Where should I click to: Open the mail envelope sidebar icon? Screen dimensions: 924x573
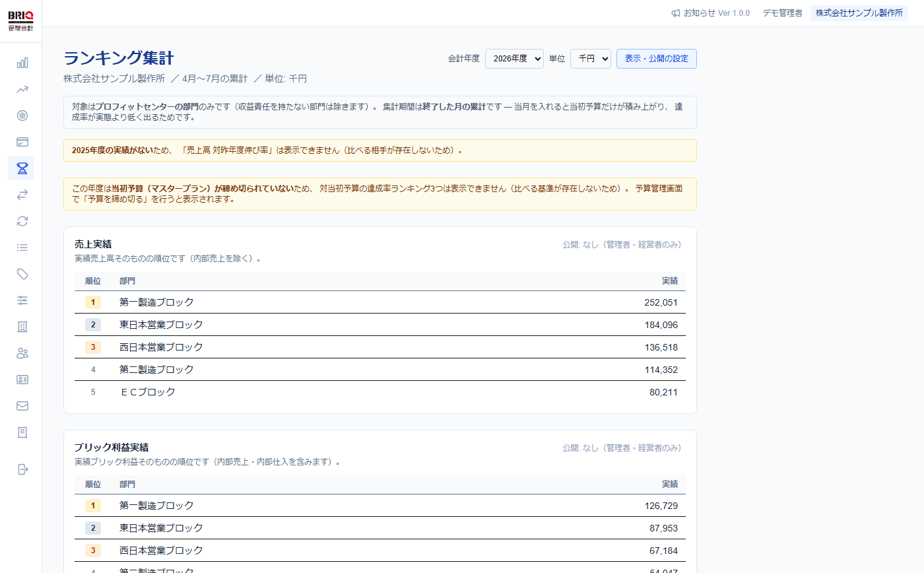pos(22,406)
